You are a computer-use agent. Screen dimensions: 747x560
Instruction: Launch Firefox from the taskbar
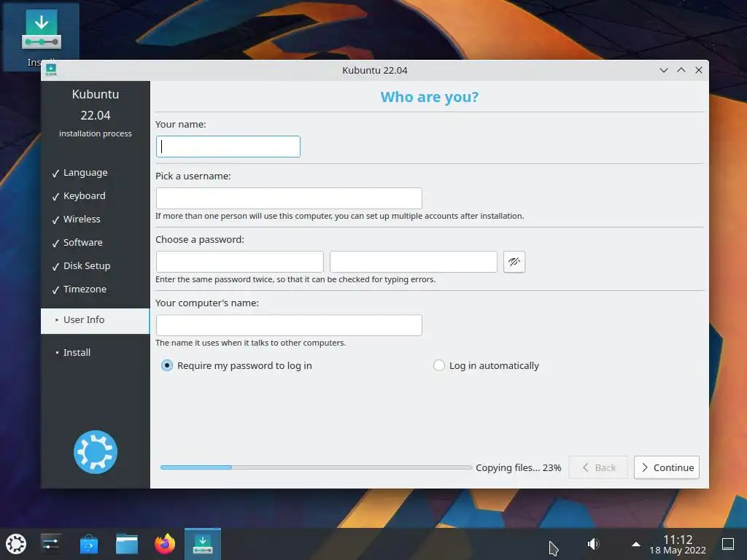coord(165,544)
